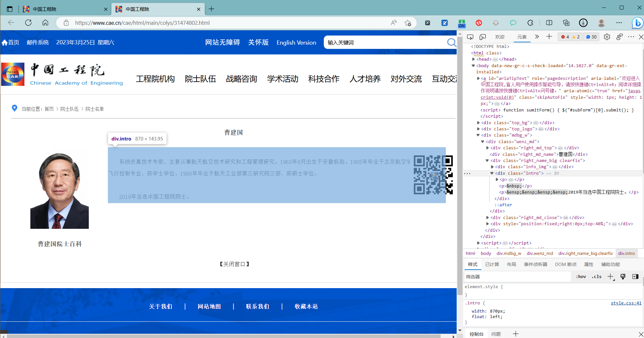Expand the div class top_bg node
The height and width of the screenshot is (338, 644).
click(478, 123)
